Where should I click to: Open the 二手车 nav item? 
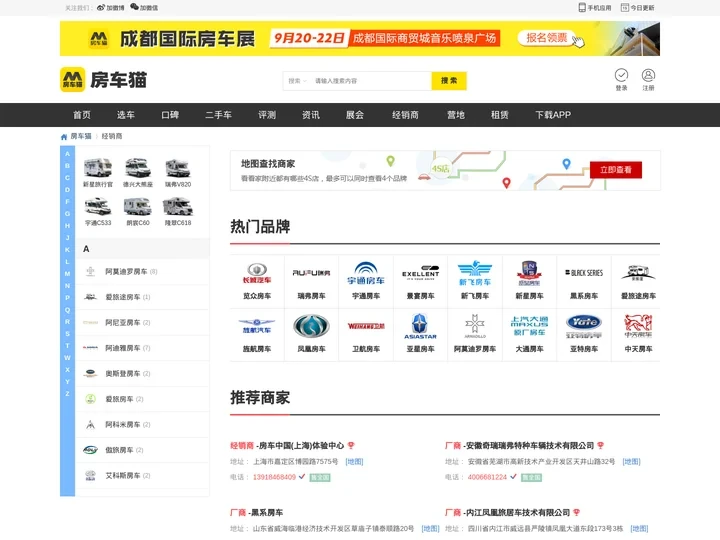pos(219,115)
